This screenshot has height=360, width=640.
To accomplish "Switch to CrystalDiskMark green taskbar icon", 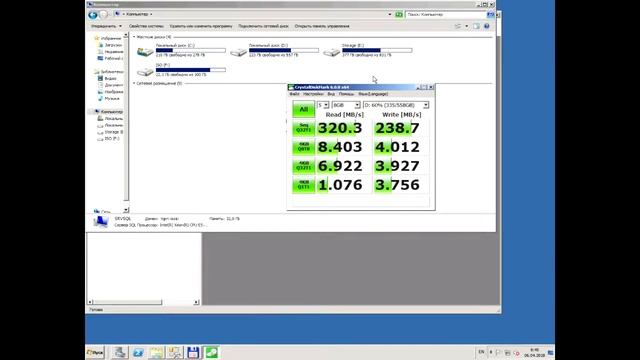I will pyautogui.click(x=211, y=352).
